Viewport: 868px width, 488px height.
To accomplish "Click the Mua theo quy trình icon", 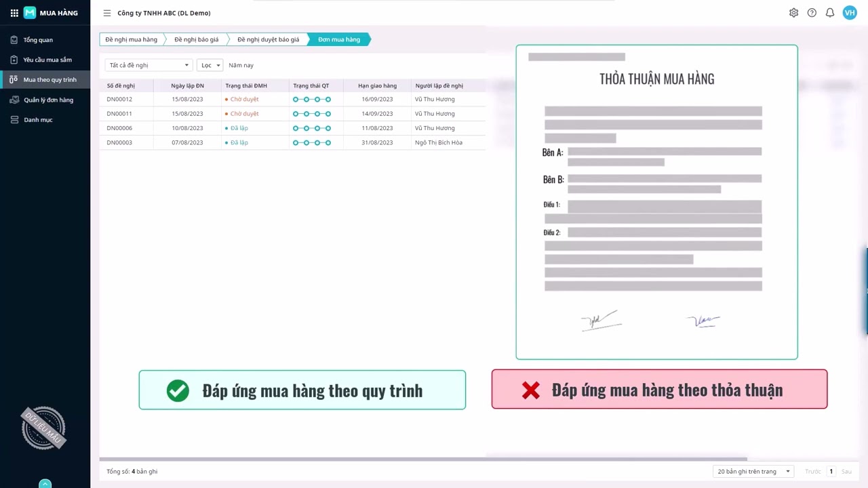I will 14,79.
